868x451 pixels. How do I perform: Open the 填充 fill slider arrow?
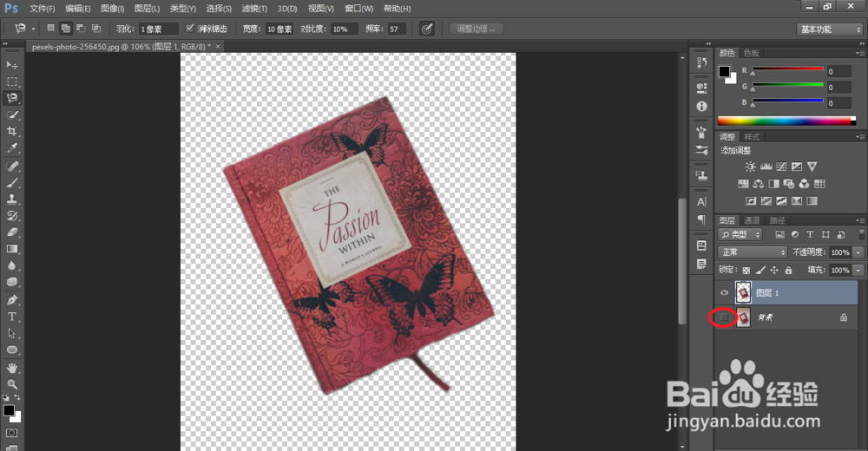coord(858,270)
